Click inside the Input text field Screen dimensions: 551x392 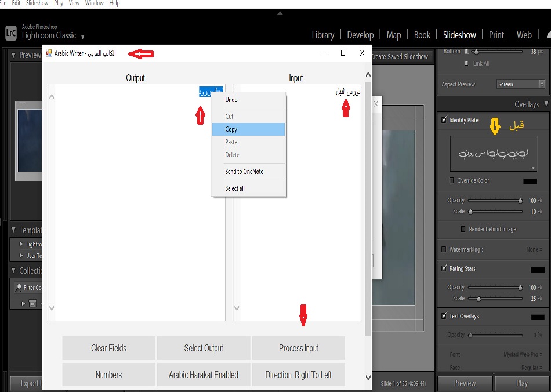[296, 203]
